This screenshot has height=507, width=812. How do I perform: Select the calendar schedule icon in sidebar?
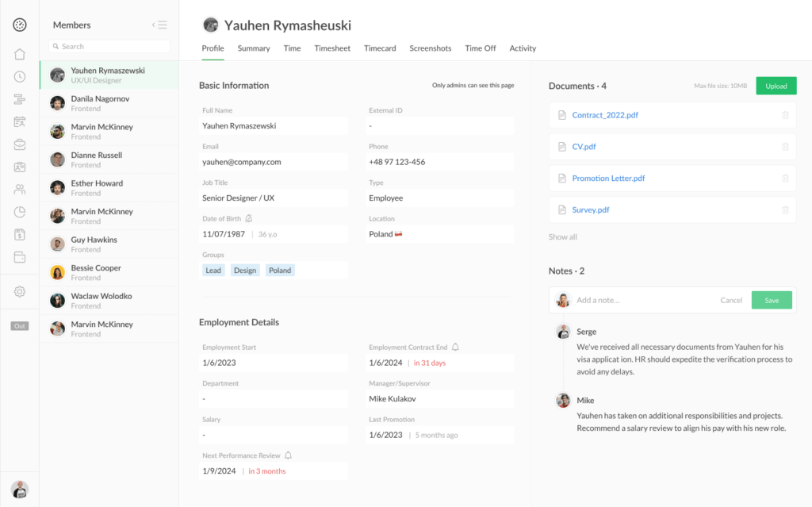(19, 121)
